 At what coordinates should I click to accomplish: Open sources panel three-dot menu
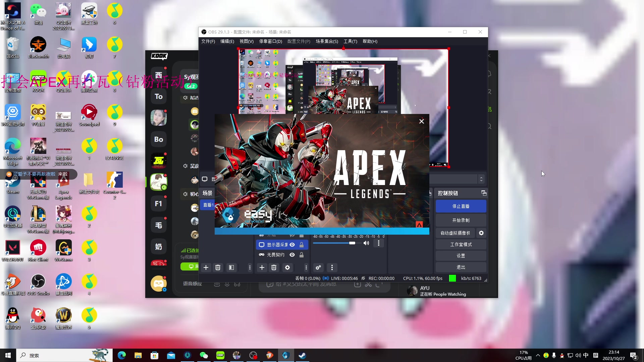(306, 267)
